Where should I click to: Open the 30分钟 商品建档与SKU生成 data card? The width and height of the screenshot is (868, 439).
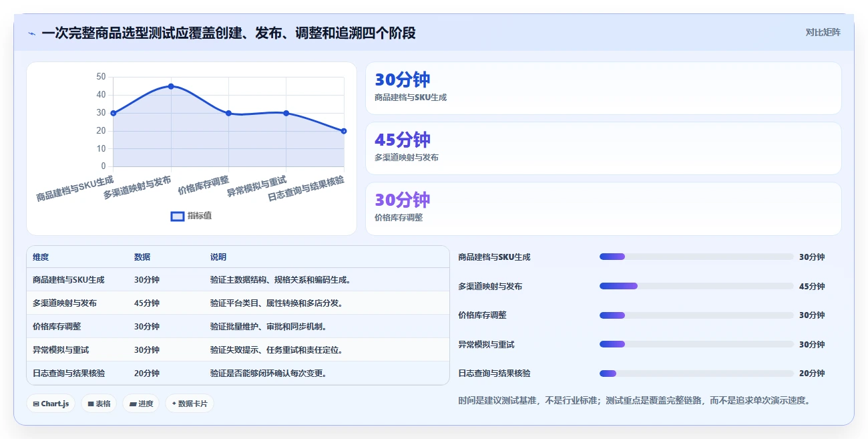pyautogui.click(x=603, y=88)
